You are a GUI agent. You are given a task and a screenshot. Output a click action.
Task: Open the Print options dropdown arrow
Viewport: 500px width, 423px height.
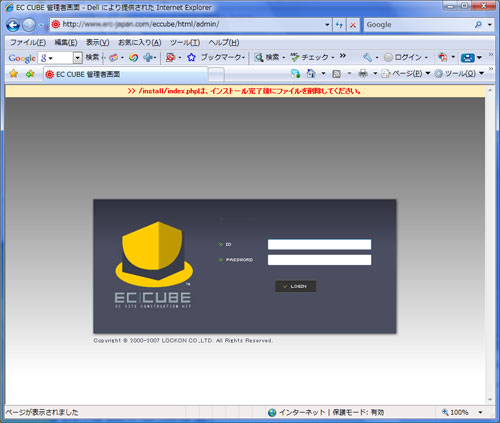point(375,73)
